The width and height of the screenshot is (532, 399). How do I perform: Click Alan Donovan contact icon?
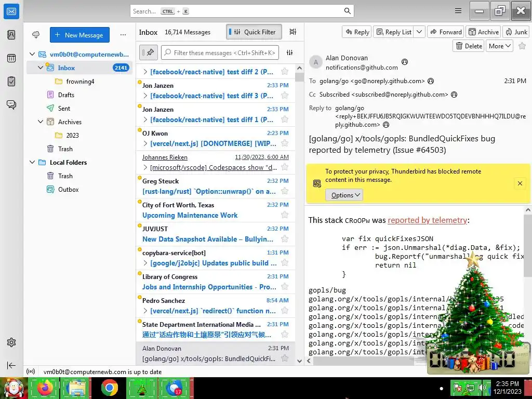[x=404, y=62]
